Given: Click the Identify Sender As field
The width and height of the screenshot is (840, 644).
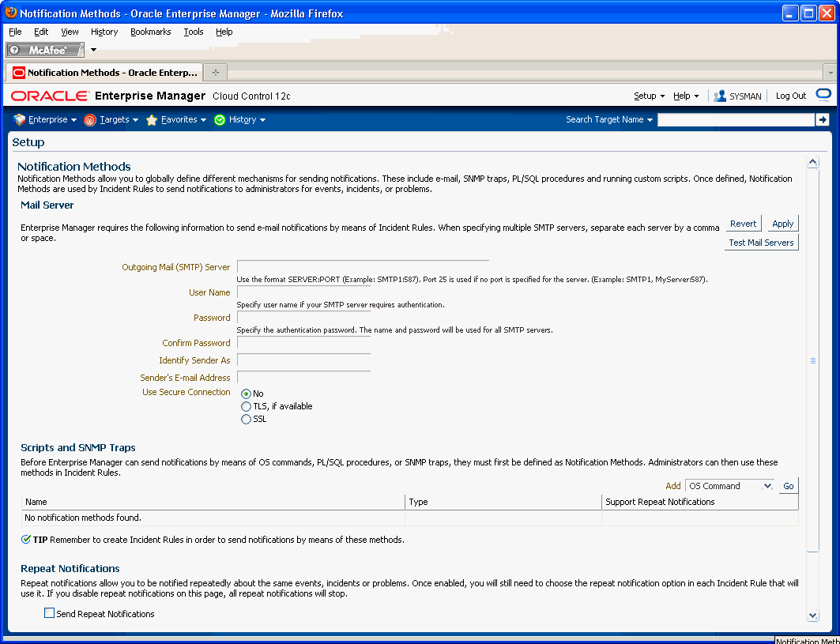Looking at the screenshot, I should coord(303,360).
